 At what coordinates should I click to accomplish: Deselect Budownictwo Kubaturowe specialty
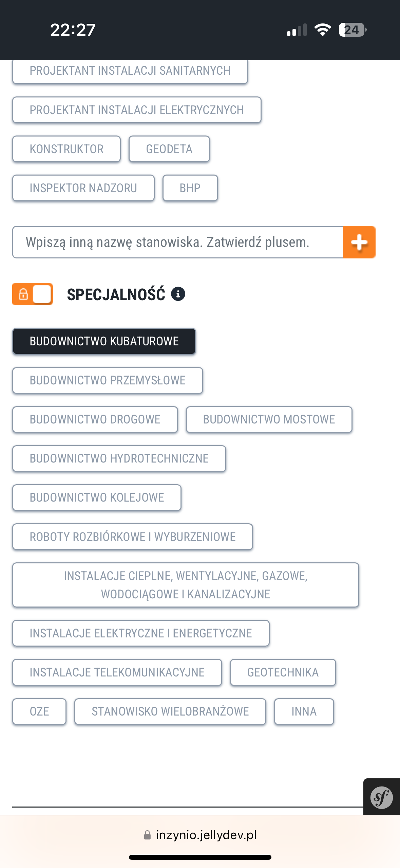coord(104,341)
